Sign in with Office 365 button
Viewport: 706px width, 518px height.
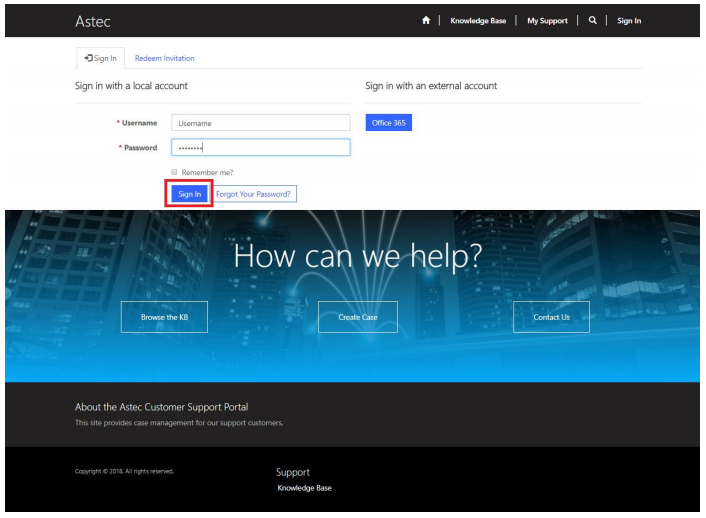[388, 123]
